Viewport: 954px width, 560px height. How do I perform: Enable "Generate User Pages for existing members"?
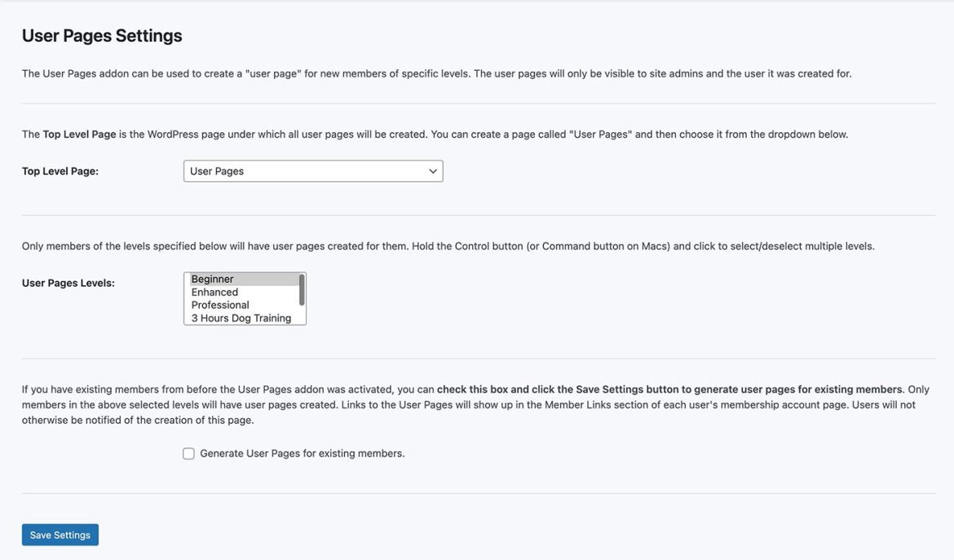(188, 452)
